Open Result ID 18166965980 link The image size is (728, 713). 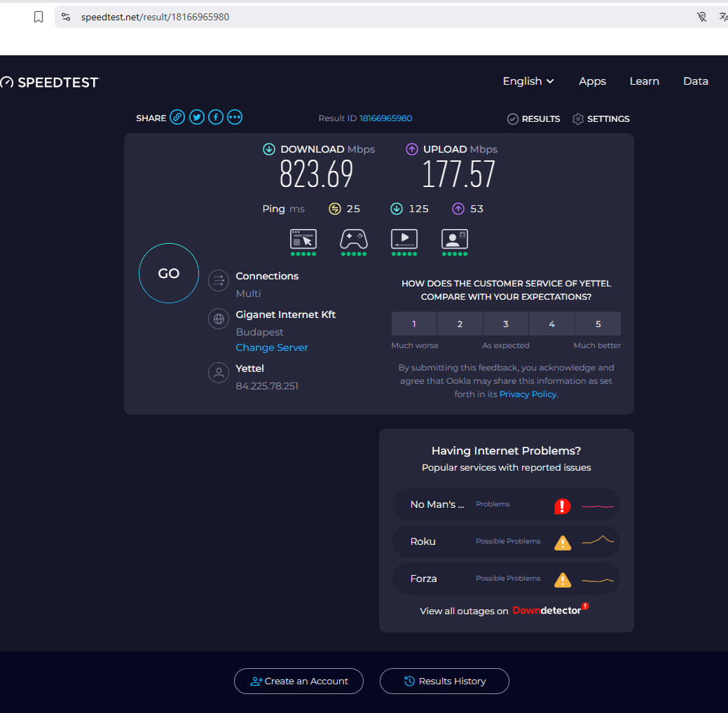[385, 118]
